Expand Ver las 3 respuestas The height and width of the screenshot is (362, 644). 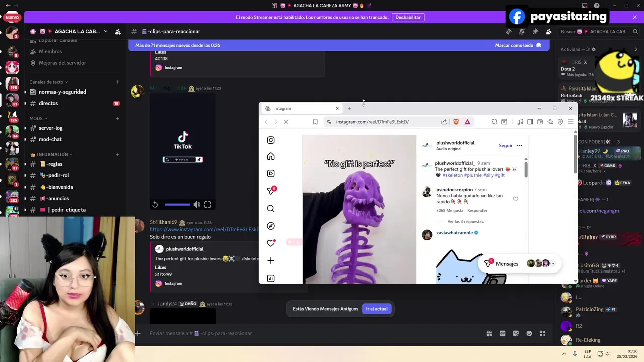pyautogui.click(x=465, y=221)
